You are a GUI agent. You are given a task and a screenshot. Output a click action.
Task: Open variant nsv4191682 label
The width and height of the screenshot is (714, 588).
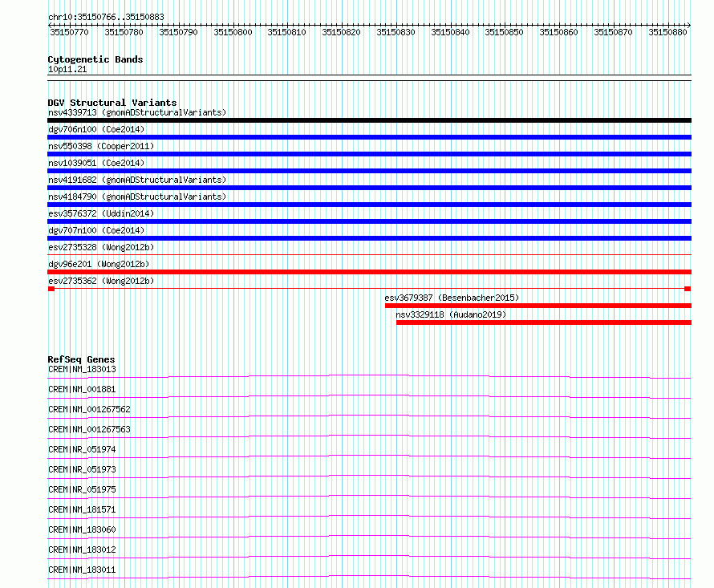pos(137,180)
